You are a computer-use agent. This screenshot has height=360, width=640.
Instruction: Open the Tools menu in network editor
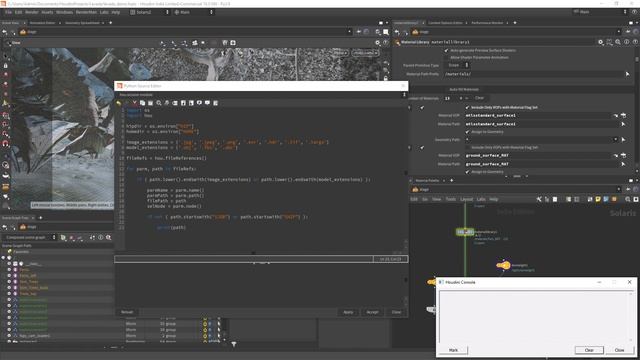tap(451, 199)
